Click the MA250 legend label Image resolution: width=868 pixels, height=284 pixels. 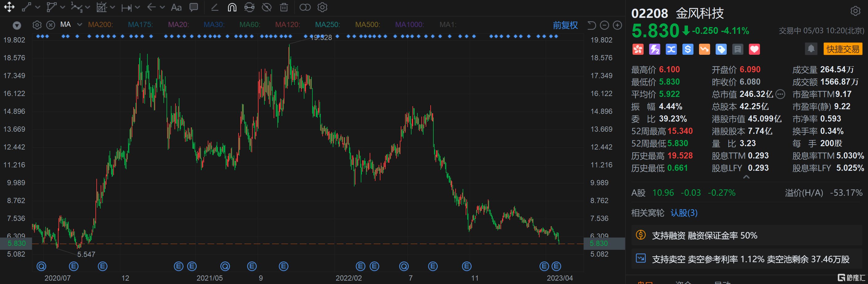tap(328, 25)
